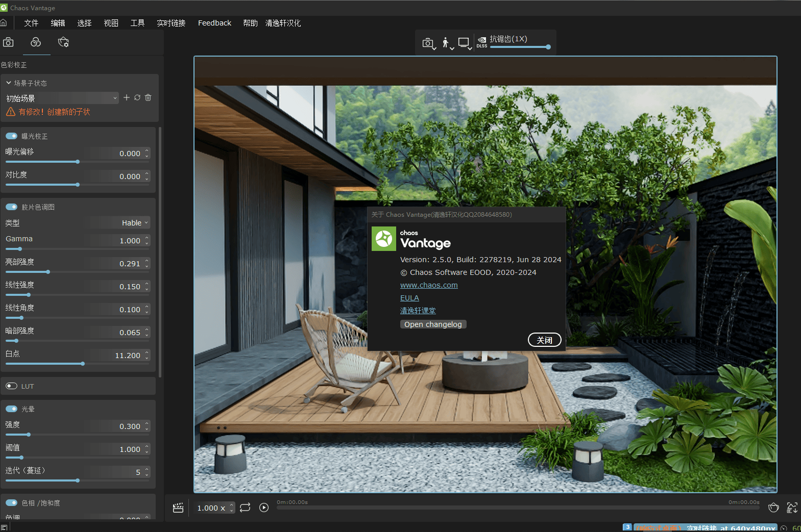The height and width of the screenshot is (532, 801).
Task: Toggle loop playback icon
Action: 245,508
